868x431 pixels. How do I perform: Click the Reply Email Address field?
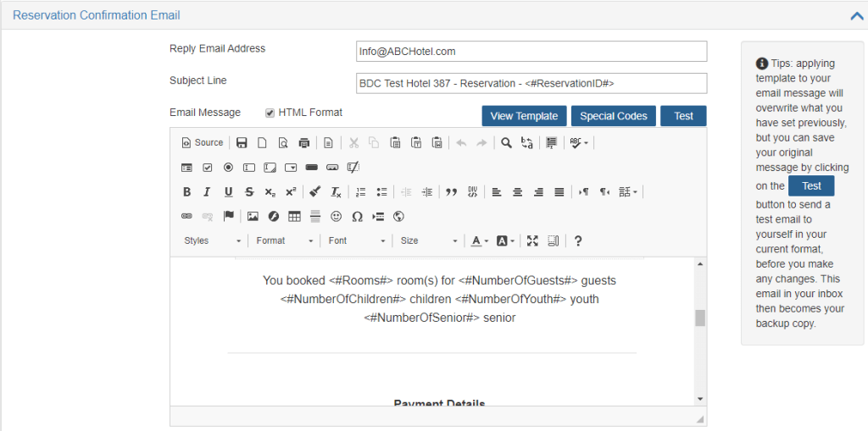531,52
